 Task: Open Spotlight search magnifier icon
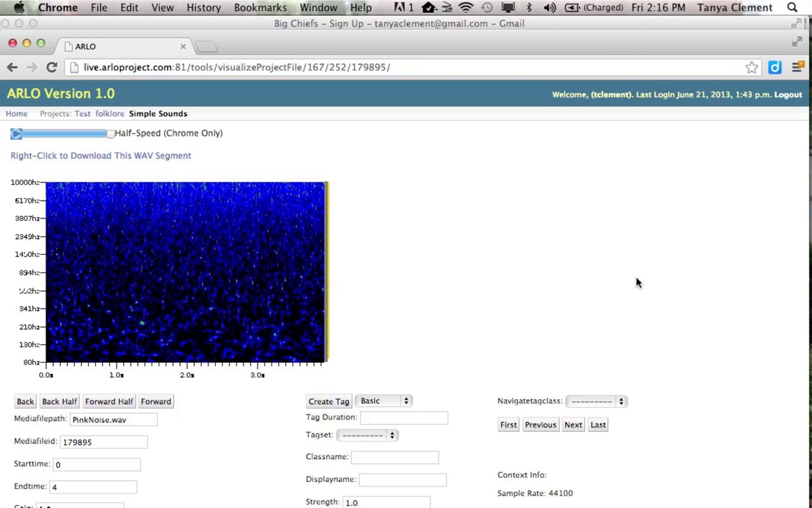pos(792,7)
